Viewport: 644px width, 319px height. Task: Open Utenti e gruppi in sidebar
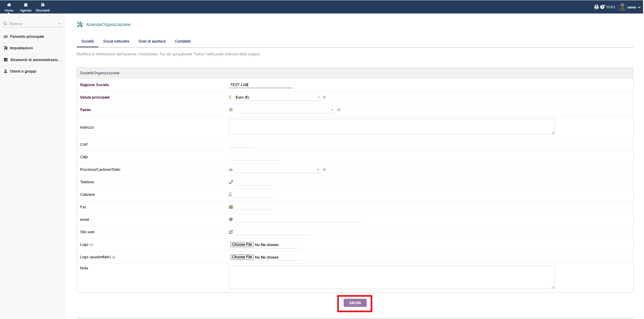(x=23, y=72)
